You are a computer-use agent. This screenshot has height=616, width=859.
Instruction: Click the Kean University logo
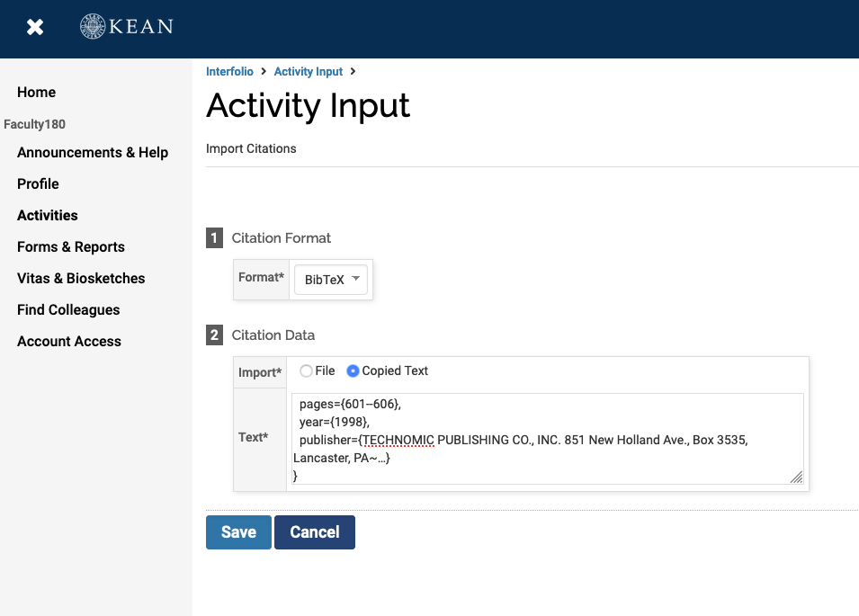click(127, 26)
